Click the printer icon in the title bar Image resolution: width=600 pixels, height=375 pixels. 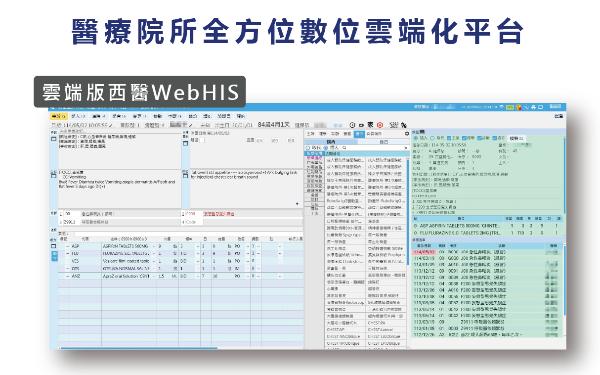pos(533,107)
